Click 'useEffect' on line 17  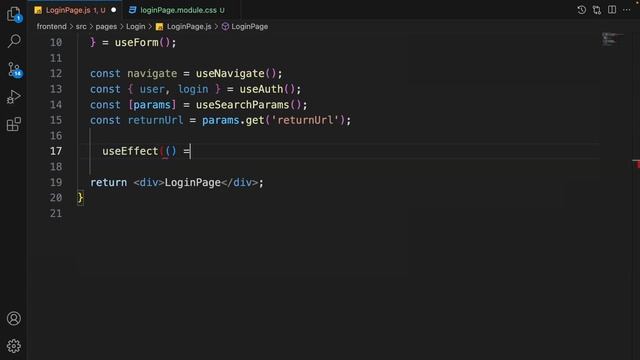130,151
